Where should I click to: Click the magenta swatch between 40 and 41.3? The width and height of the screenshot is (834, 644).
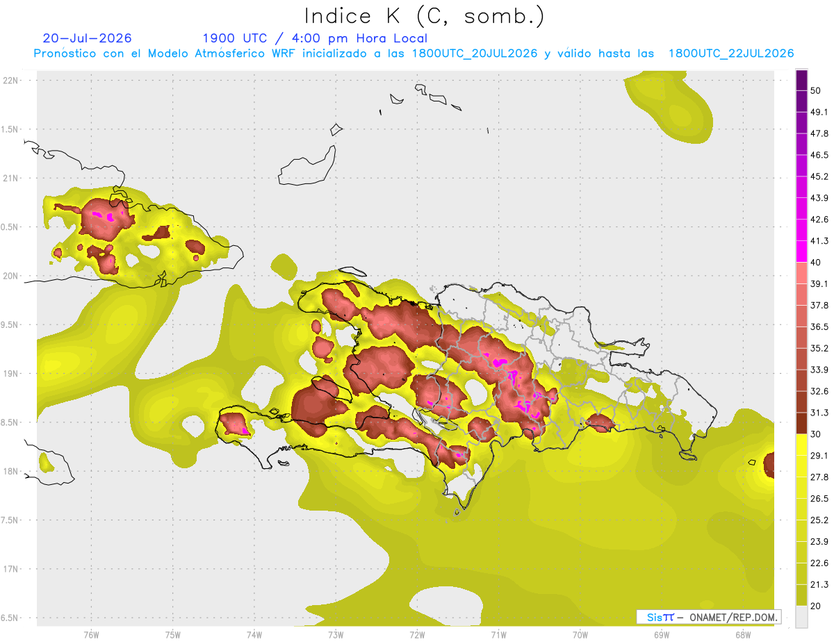(x=801, y=251)
